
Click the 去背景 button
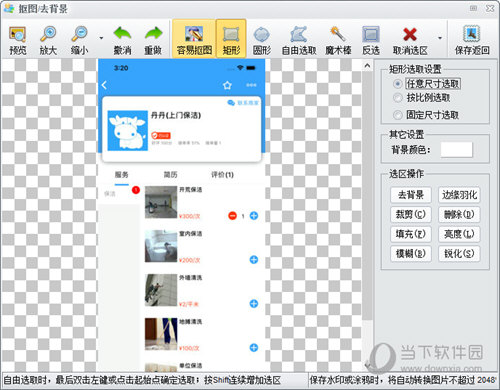coord(411,195)
